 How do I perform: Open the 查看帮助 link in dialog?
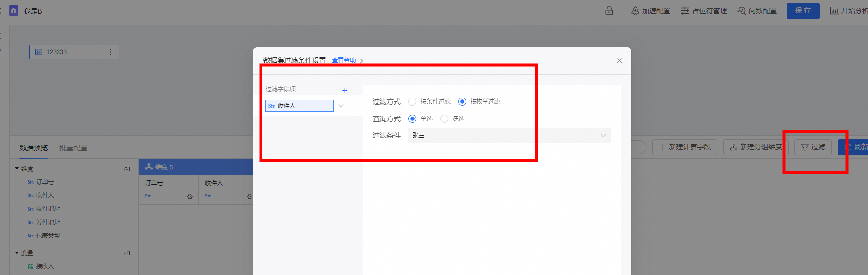coord(344,60)
